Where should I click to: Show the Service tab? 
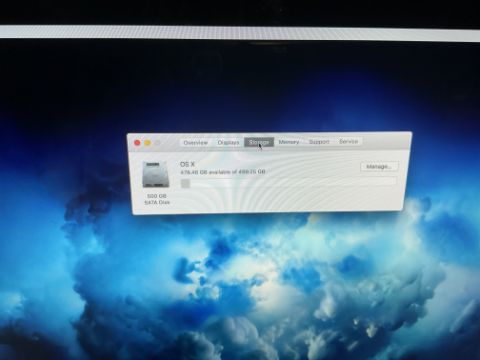point(348,141)
